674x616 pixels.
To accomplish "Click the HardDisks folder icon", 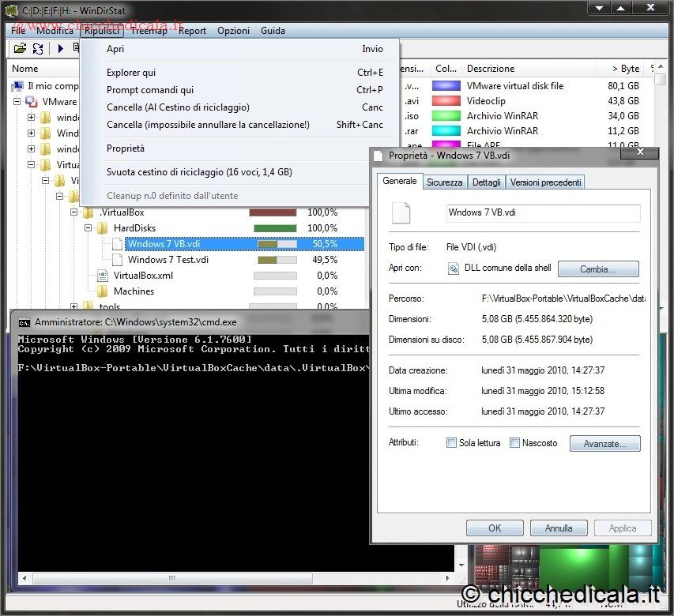I will 103,228.
